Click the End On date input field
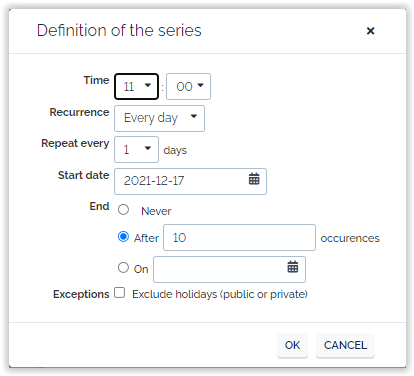This screenshot has width=414, height=376. [x=229, y=269]
